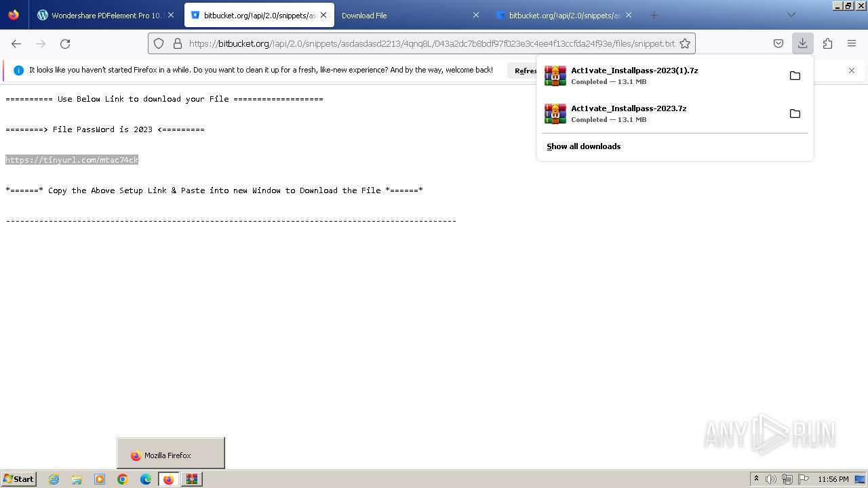
Task: Dismiss the refresh Firefox notification bar
Action: point(852,70)
